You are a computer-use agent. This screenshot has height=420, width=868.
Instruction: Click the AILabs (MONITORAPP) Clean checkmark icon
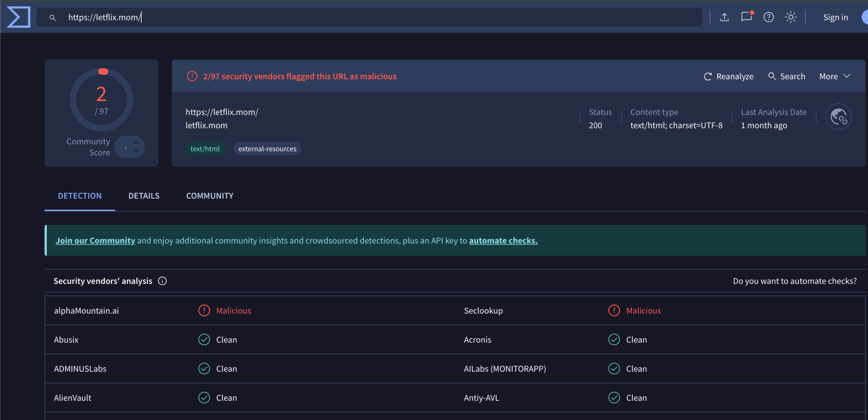[614, 369]
